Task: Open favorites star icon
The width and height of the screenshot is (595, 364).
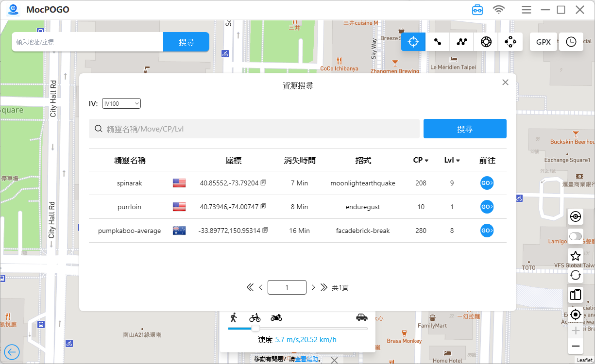Action: coord(576,256)
